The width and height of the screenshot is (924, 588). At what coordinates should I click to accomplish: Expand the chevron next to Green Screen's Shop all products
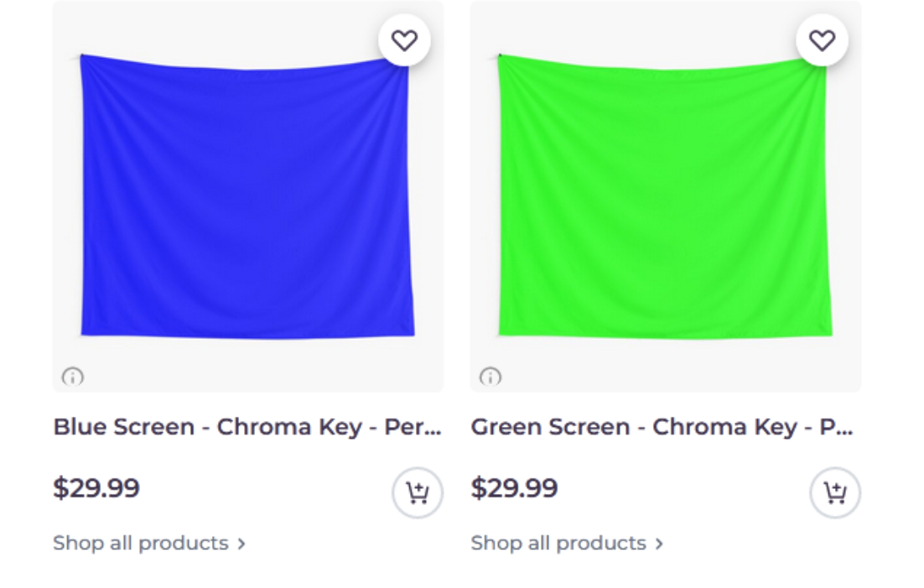coord(659,544)
